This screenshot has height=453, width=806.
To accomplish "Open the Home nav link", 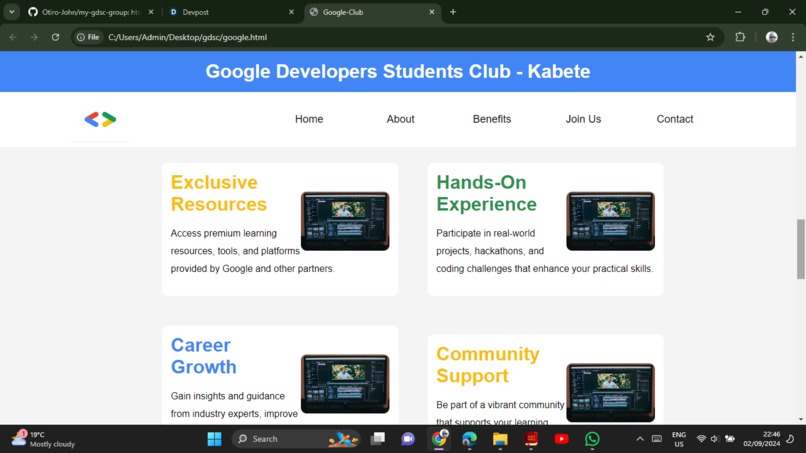I will [x=309, y=119].
